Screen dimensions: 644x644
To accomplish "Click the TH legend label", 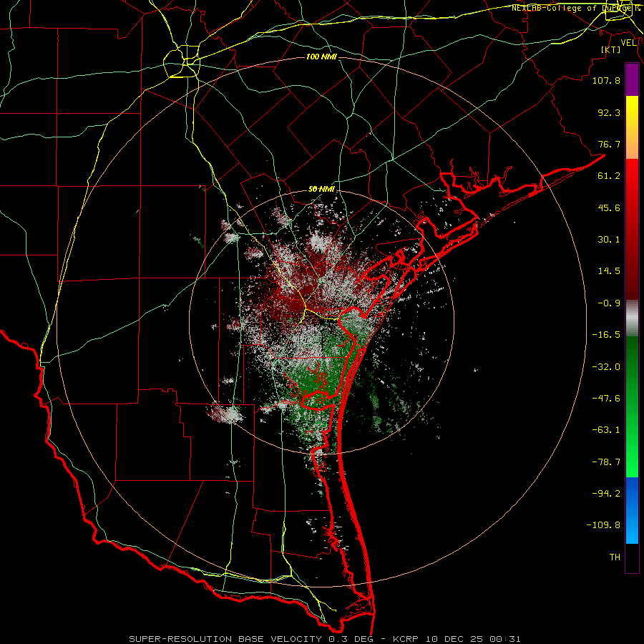I will point(615,557).
